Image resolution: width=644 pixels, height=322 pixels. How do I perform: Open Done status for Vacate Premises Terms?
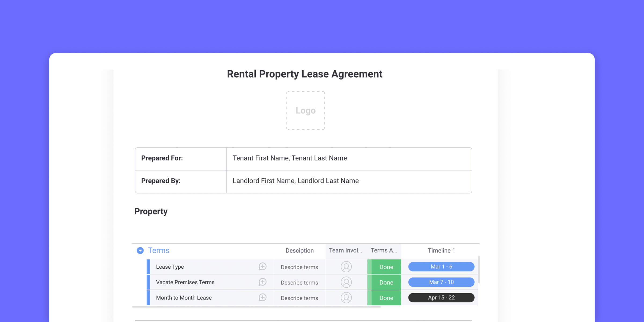[386, 282]
